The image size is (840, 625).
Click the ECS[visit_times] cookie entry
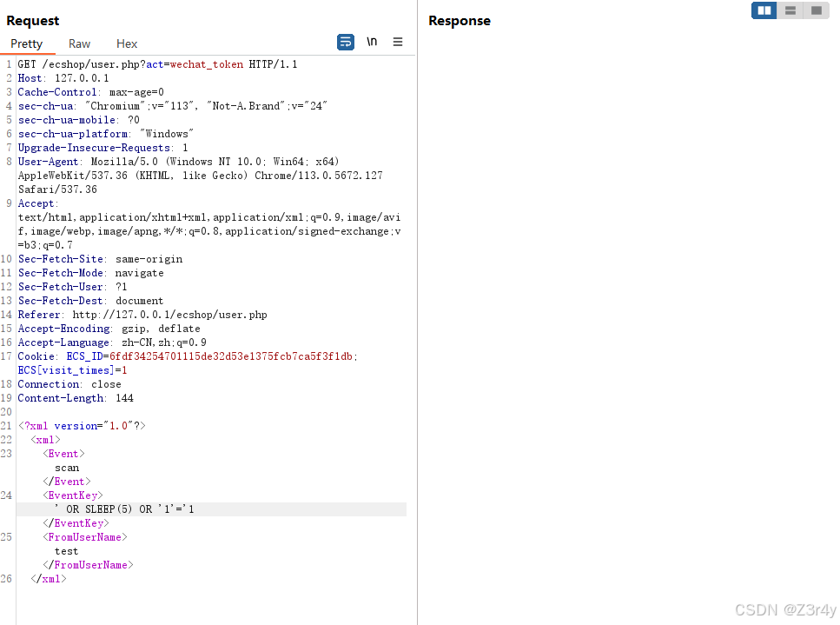pos(72,371)
